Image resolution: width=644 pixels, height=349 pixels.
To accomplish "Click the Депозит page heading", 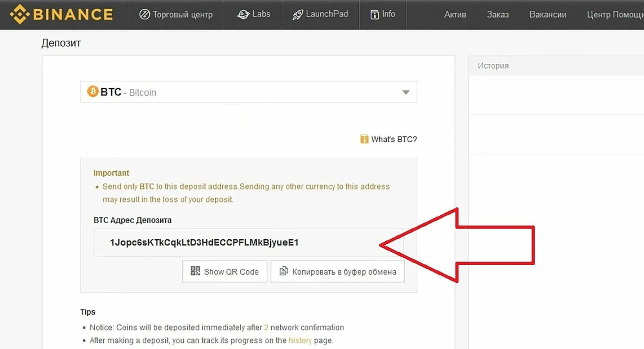I will [x=61, y=43].
